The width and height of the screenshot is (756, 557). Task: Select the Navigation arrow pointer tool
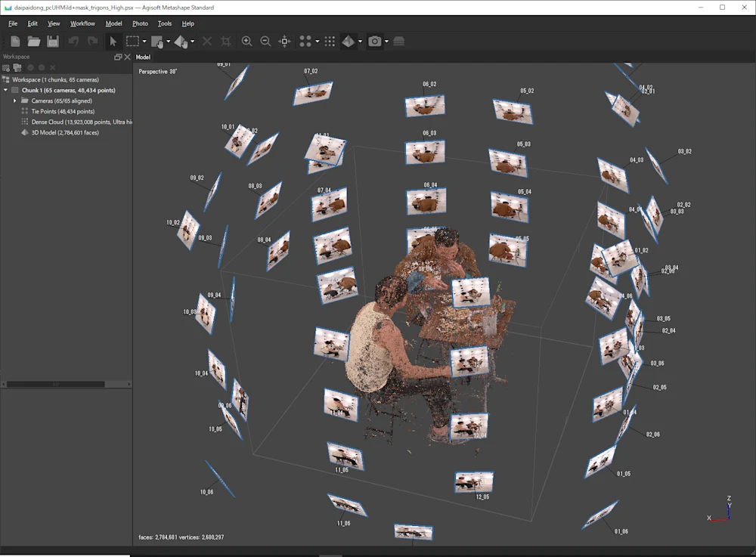tap(113, 42)
